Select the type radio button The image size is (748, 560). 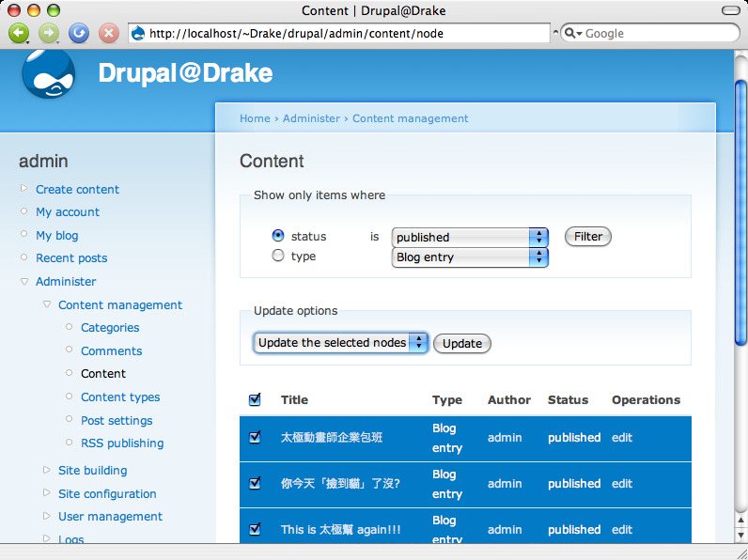point(277,257)
